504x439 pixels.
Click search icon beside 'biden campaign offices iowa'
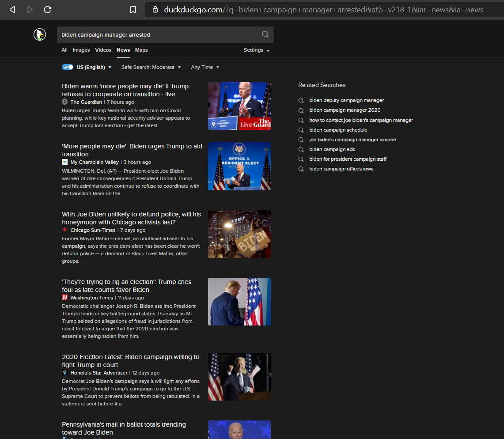point(301,169)
